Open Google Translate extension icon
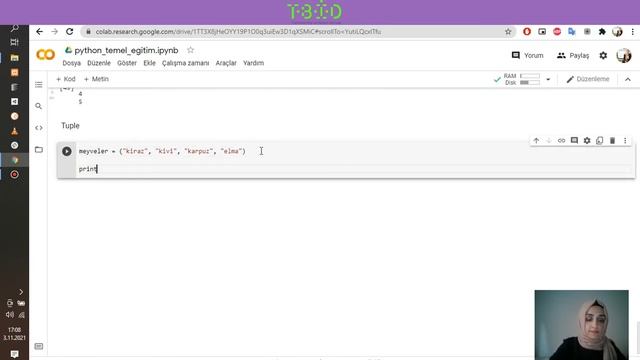This screenshot has height=360, width=640. [572, 31]
